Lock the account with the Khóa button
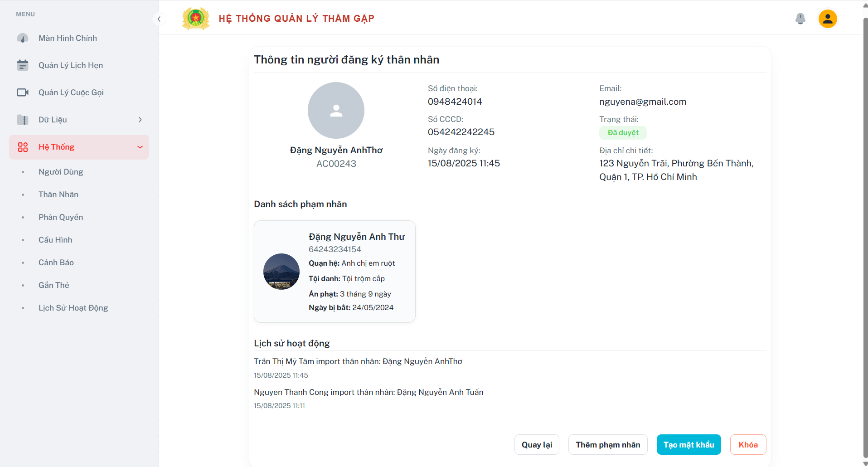This screenshot has width=868, height=467. [748, 445]
